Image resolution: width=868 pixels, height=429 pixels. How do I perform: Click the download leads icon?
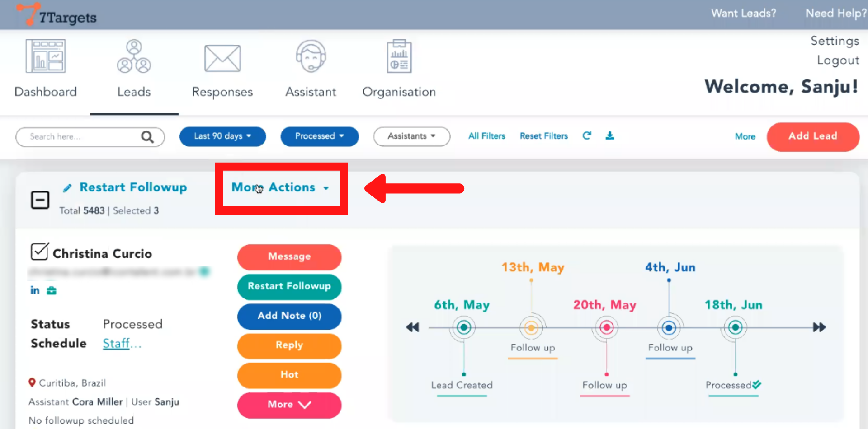(x=610, y=136)
